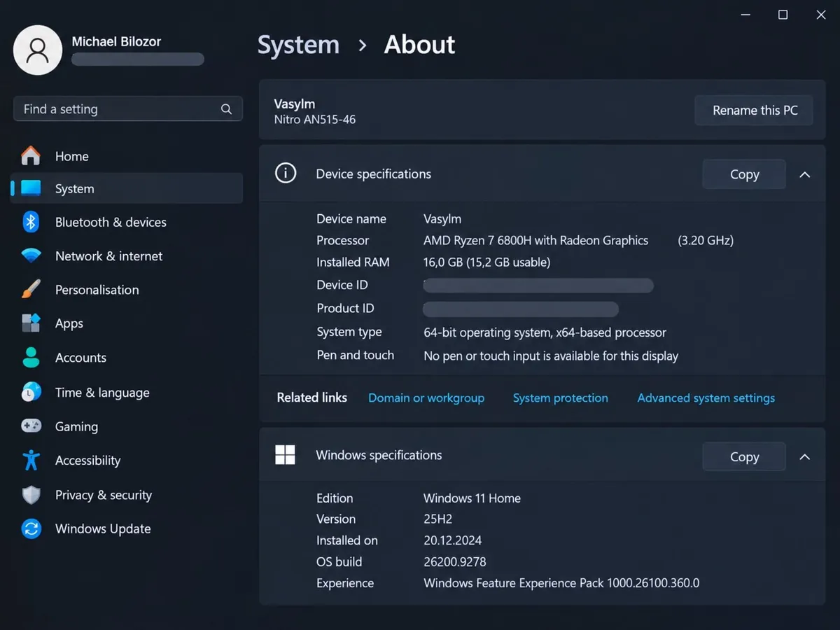The image size is (840, 630).
Task: Go to Privacy & security settings
Action: point(127,494)
